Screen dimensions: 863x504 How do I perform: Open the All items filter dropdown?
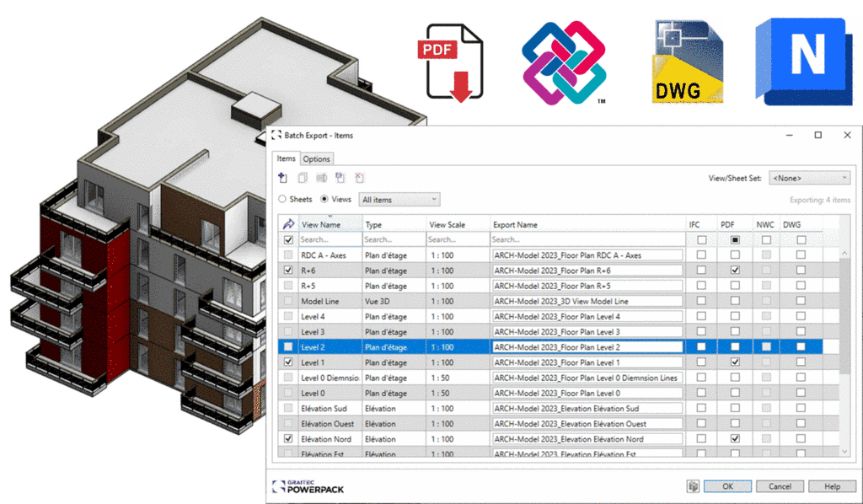(399, 199)
